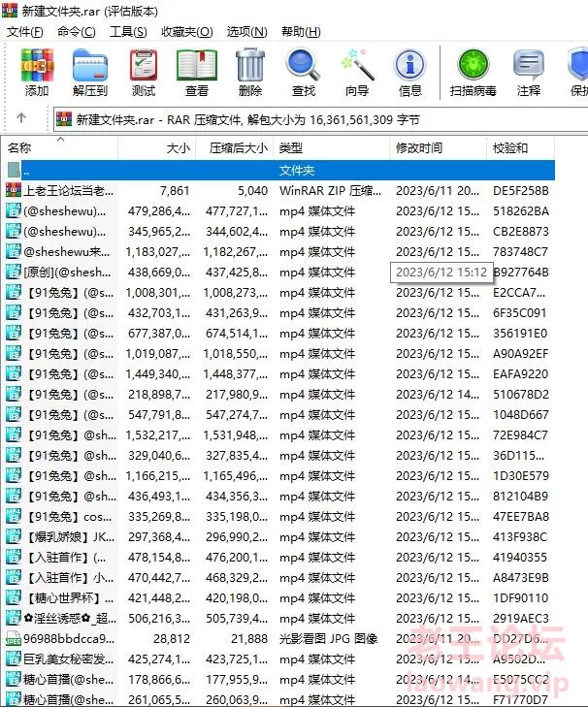
Task: Click the size value 1,183,027,...
Action: [x=158, y=251]
